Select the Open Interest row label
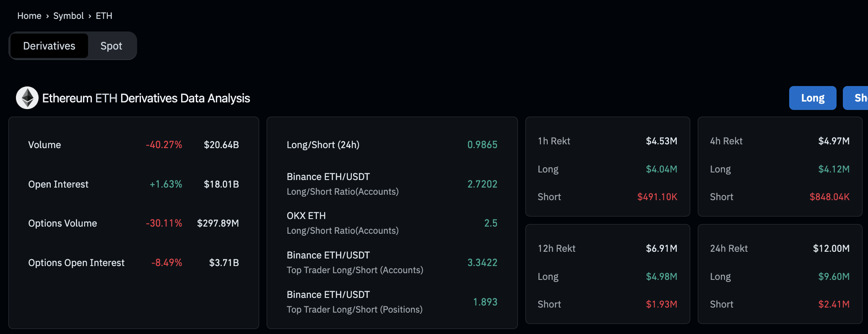The height and width of the screenshot is (334, 868). (58, 184)
